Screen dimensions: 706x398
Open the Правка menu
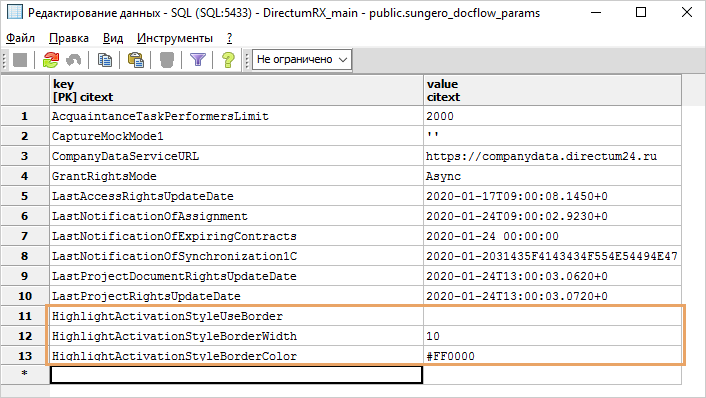(69, 38)
